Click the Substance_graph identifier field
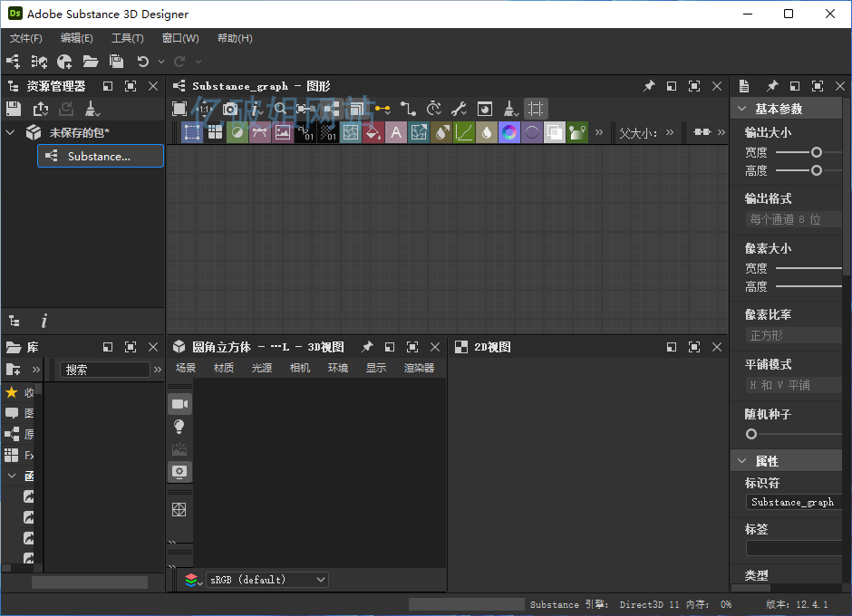Screen dimensions: 852x616 click(794, 502)
